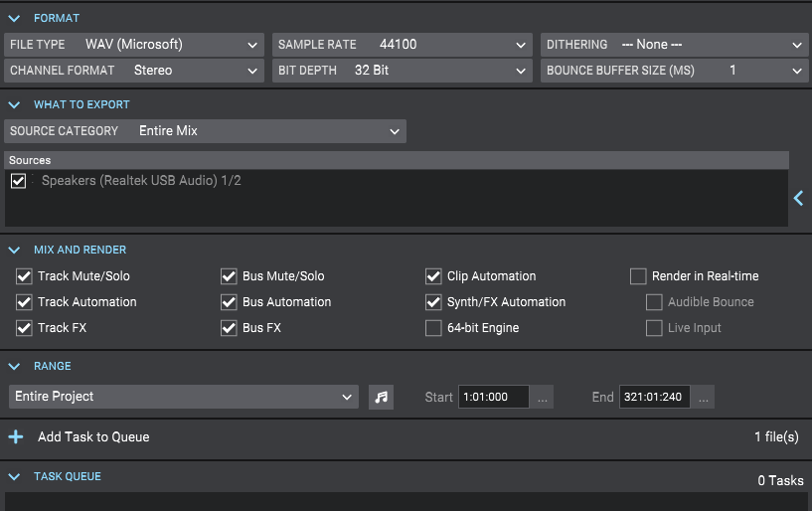Click the ellipsis button next to End

click(x=703, y=397)
